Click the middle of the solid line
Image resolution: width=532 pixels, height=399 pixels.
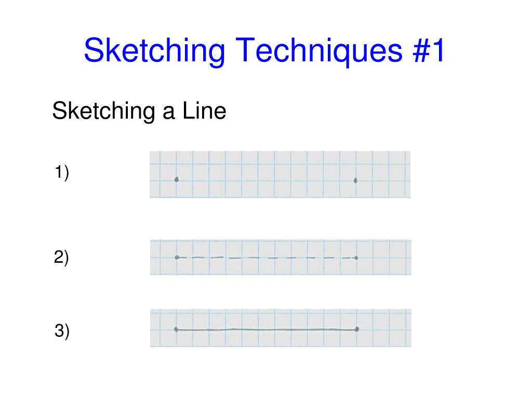pos(267,329)
